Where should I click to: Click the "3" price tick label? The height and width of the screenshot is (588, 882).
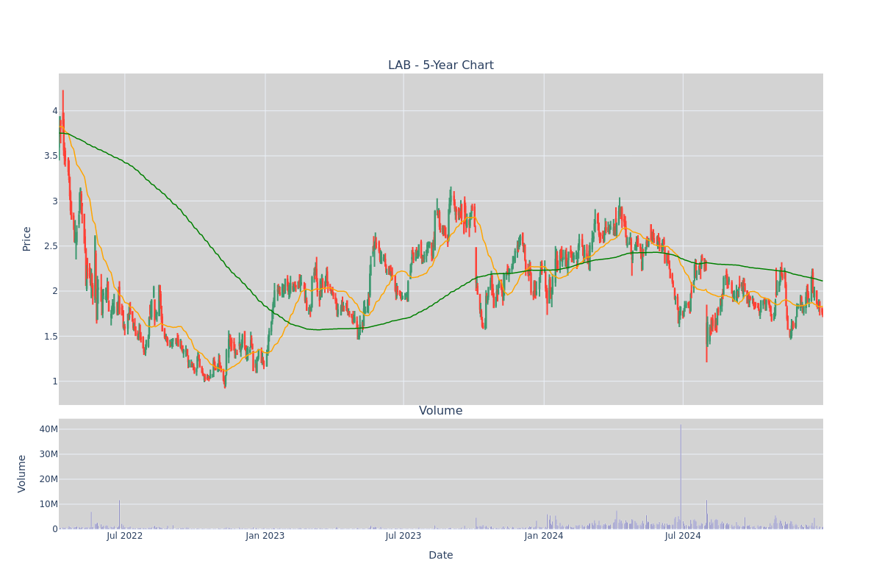[x=54, y=201]
